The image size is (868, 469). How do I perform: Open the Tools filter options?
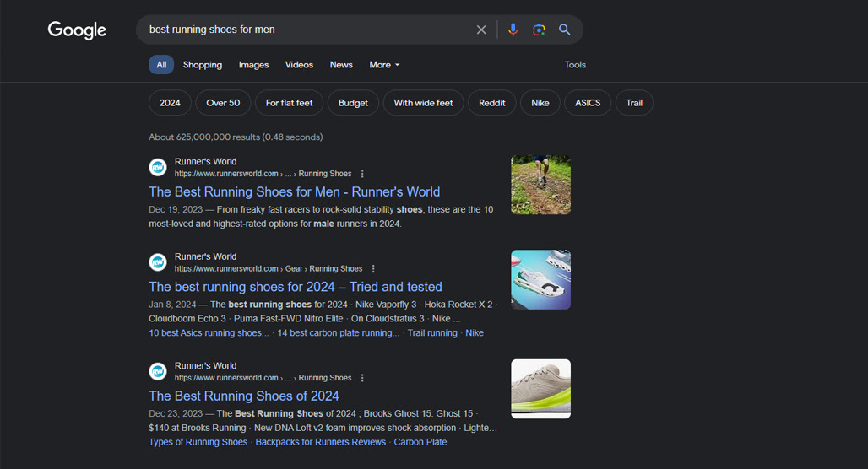click(575, 65)
